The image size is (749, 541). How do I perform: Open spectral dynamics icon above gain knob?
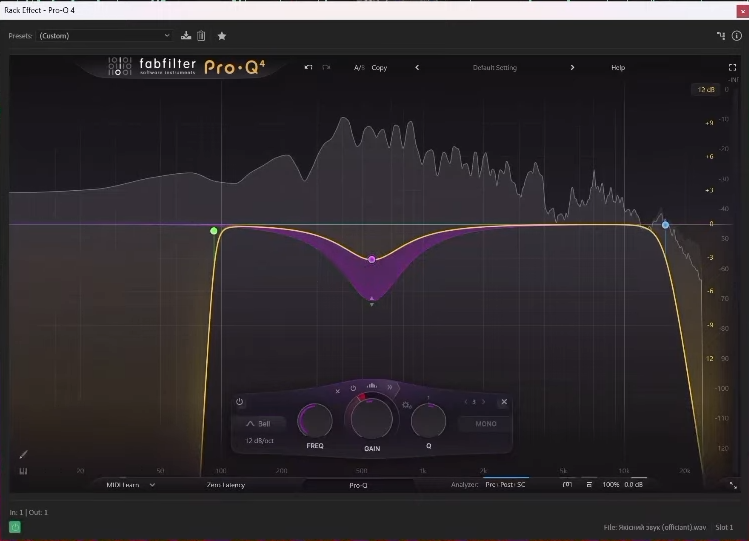tap(372, 385)
